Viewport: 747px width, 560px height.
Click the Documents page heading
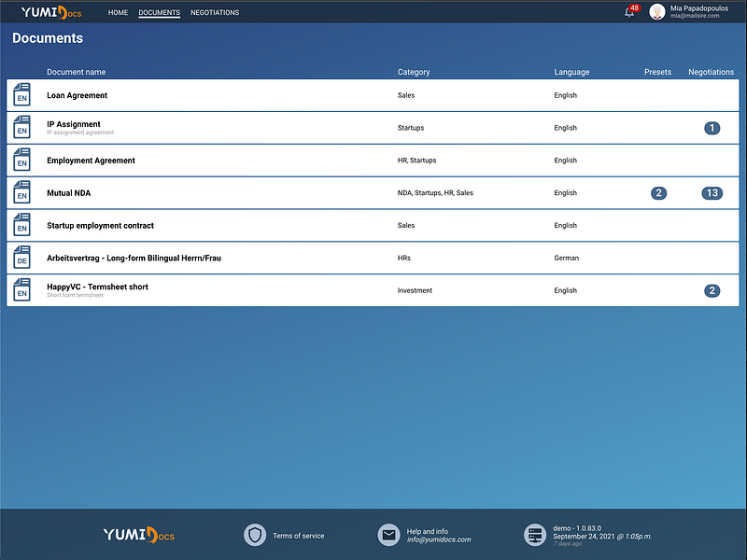[48, 38]
